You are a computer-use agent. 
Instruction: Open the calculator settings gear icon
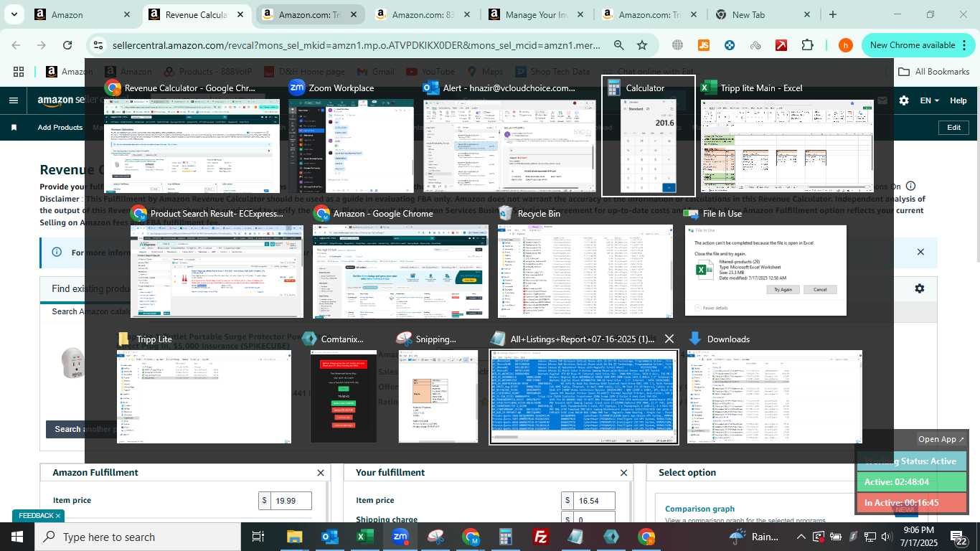pos(920,288)
